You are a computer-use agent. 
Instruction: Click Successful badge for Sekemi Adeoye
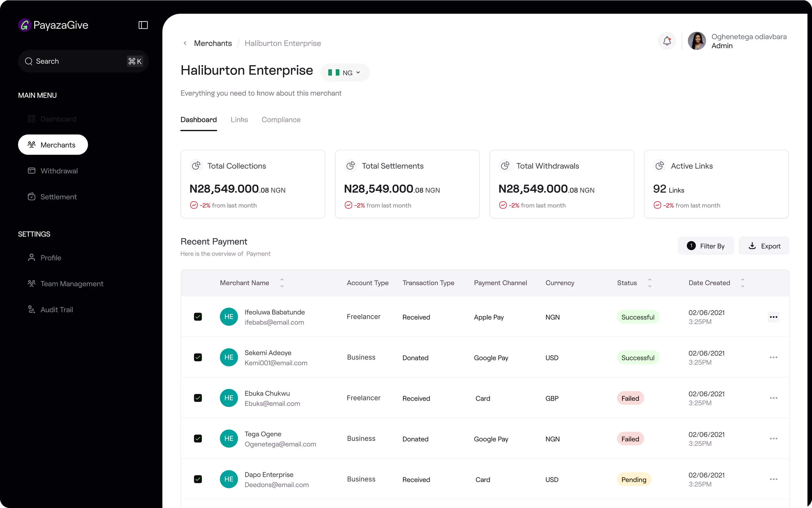[638, 358]
